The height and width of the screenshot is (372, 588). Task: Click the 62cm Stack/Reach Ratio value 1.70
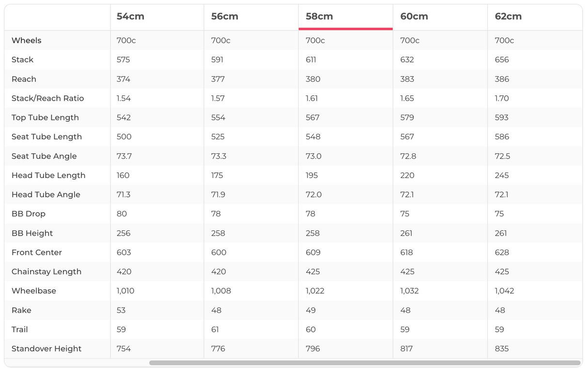tap(502, 98)
